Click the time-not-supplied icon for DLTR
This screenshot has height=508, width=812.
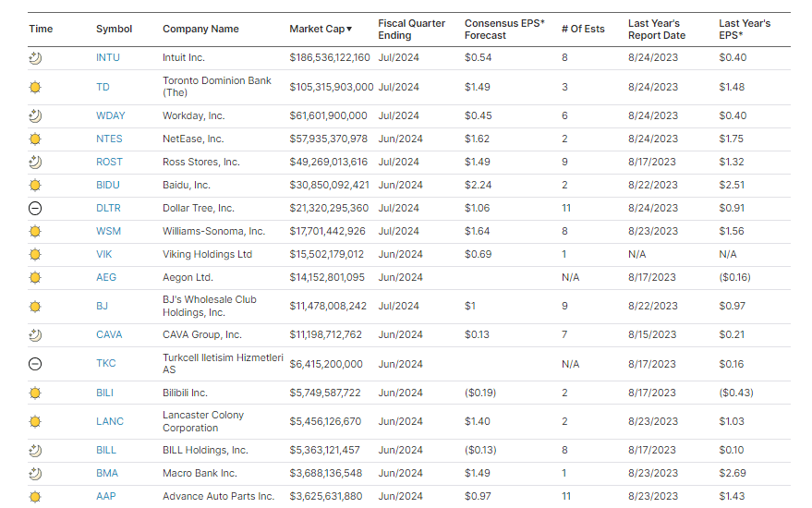click(x=35, y=208)
